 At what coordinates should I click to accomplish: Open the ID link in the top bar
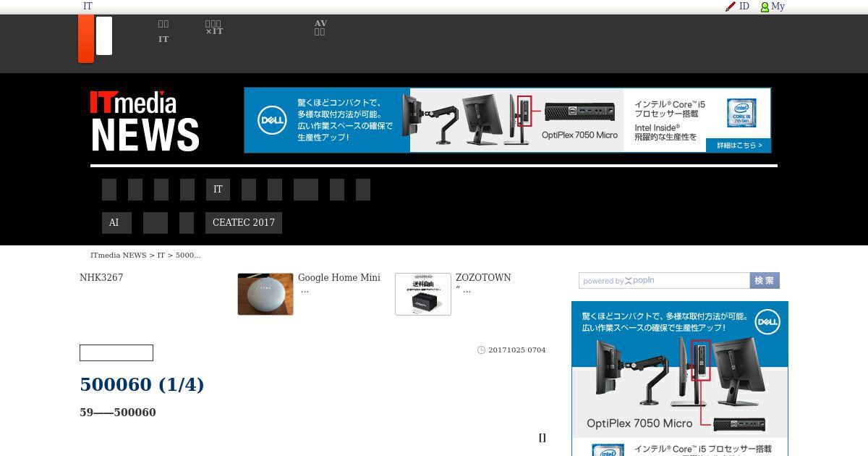pos(744,7)
